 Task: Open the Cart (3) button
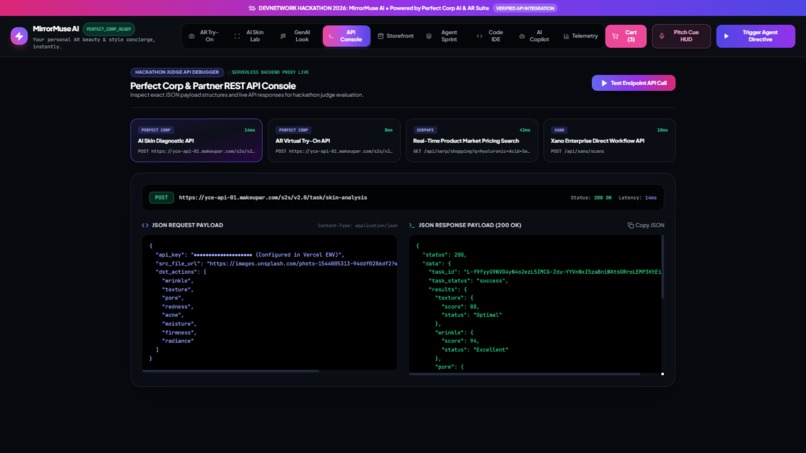(x=626, y=36)
